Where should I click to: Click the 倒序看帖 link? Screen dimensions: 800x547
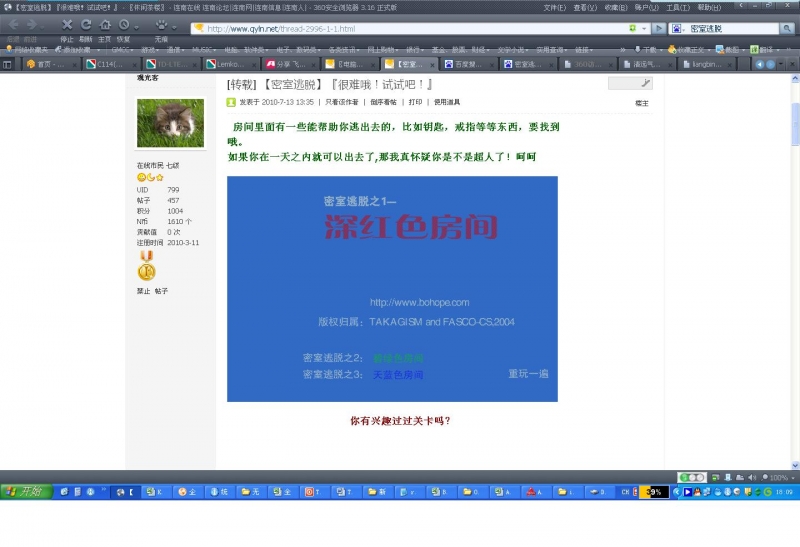click(x=384, y=102)
